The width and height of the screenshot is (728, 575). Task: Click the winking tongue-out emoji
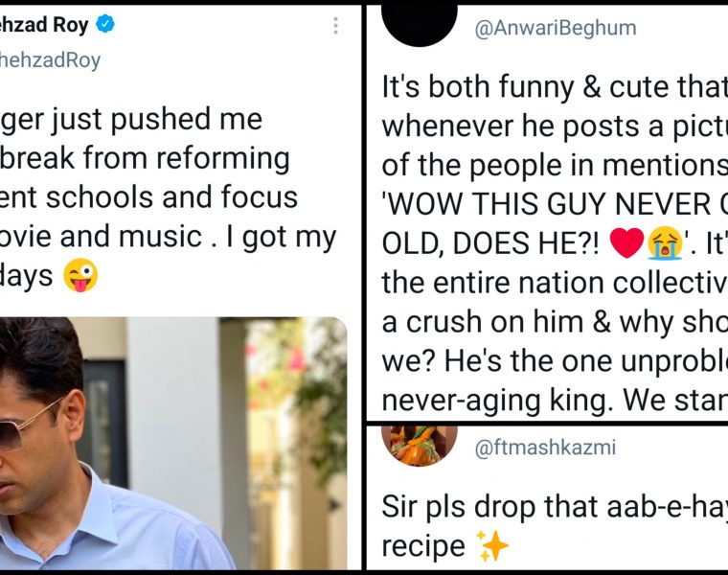[80, 277]
